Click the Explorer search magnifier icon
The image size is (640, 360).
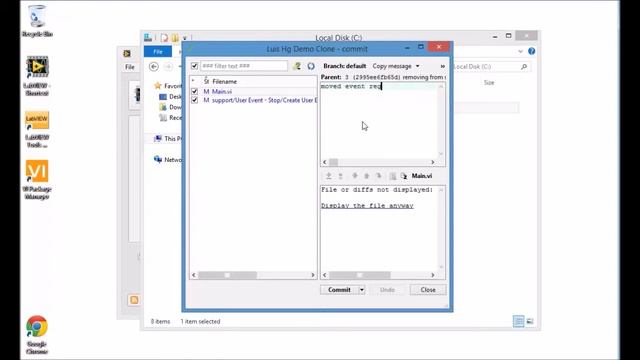coord(524,67)
